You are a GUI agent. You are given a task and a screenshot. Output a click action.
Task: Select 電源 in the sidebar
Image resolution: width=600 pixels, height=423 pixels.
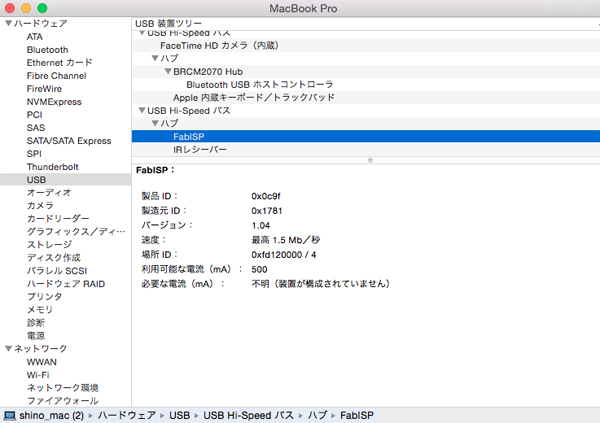point(36,336)
